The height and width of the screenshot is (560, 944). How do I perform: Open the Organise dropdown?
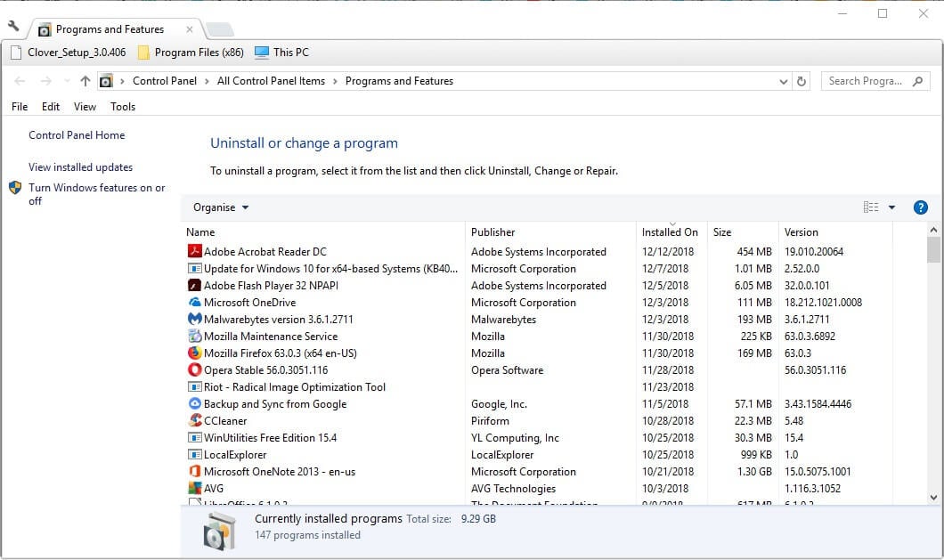(220, 207)
